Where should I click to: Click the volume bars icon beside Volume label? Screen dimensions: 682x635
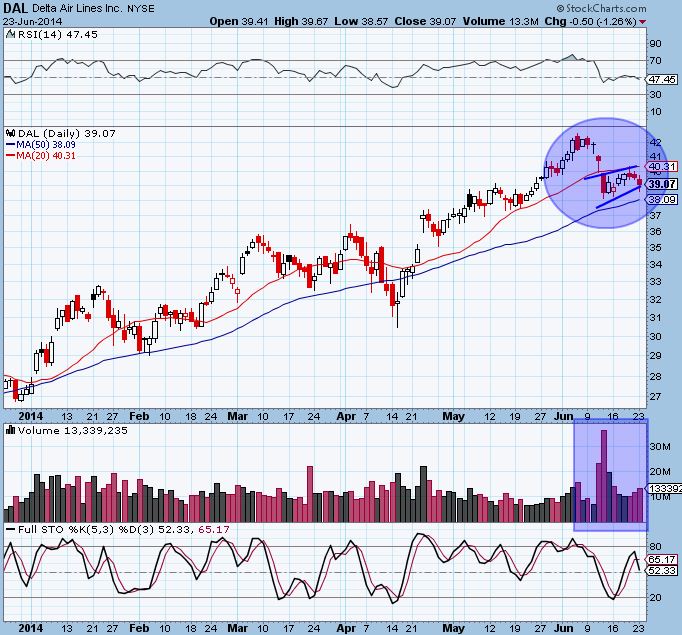tap(10, 430)
